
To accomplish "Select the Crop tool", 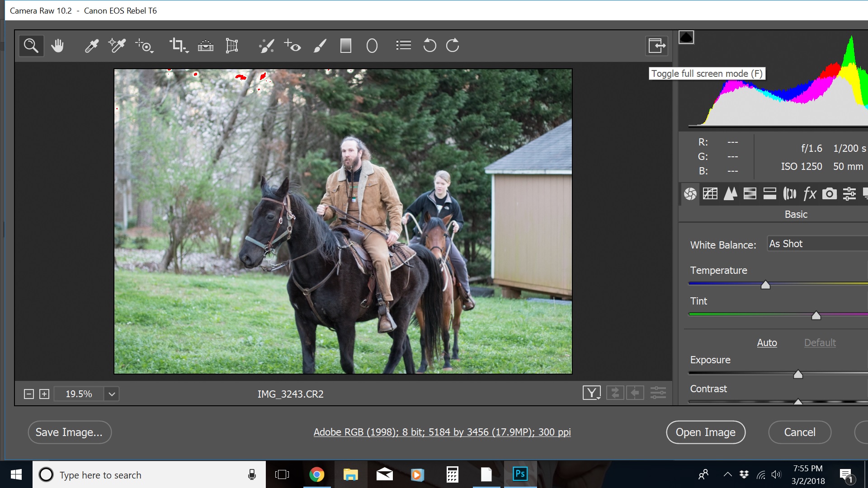I will click(177, 45).
